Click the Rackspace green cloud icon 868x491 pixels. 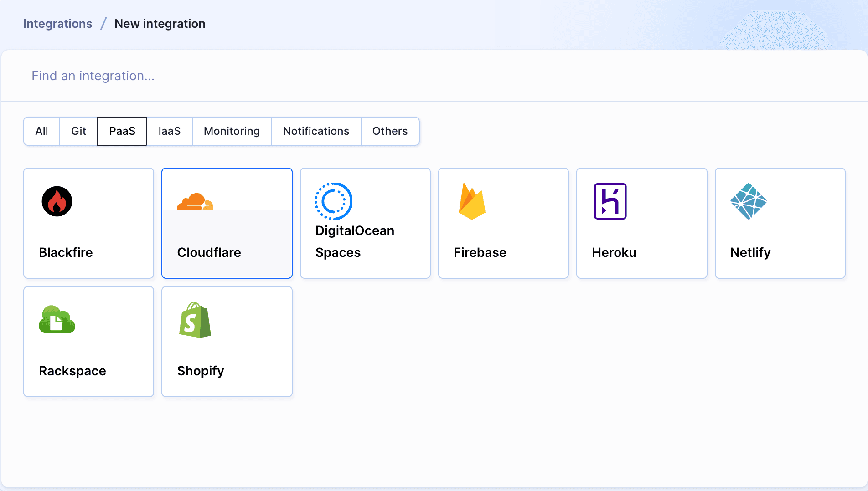57,320
